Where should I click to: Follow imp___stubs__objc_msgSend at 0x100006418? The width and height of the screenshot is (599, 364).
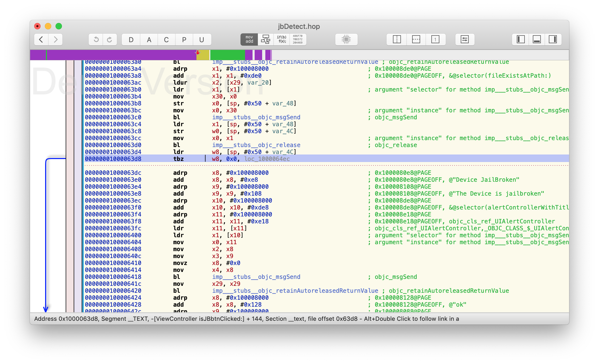coord(256,277)
